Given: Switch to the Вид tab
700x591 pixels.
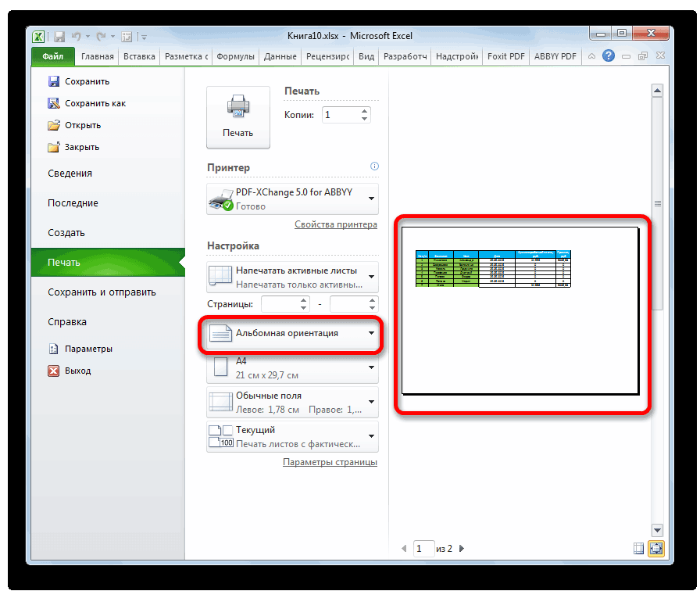Looking at the screenshot, I should [x=366, y=56].
